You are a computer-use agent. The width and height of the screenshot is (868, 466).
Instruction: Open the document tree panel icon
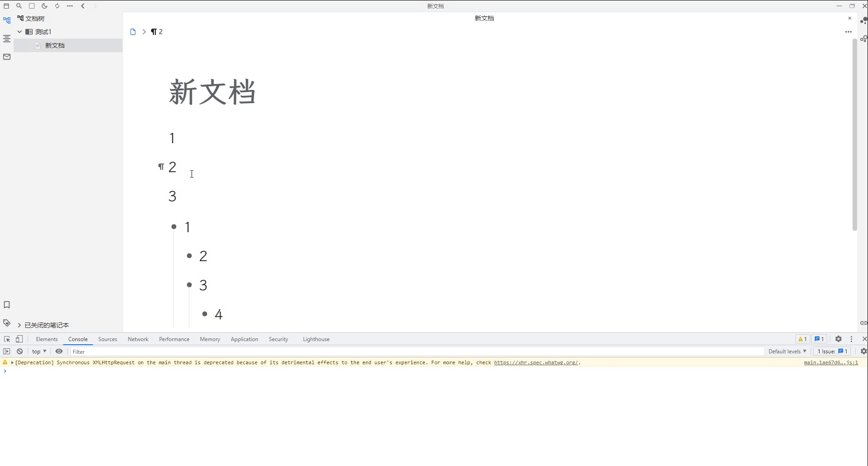(x=6, y=20)
